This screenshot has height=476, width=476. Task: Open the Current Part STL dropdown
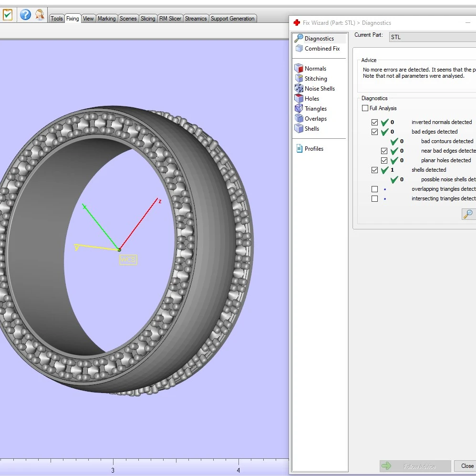(x=432, y=37)
